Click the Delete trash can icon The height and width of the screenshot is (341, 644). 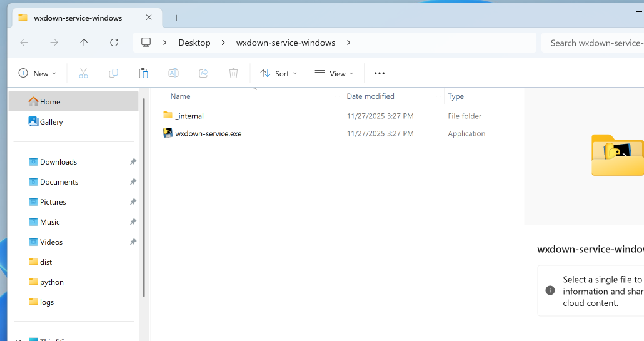pos(233,73)
